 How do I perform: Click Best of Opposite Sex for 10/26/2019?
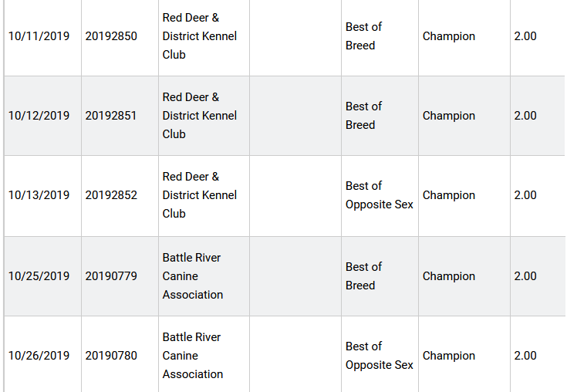[x=379, y=356]
